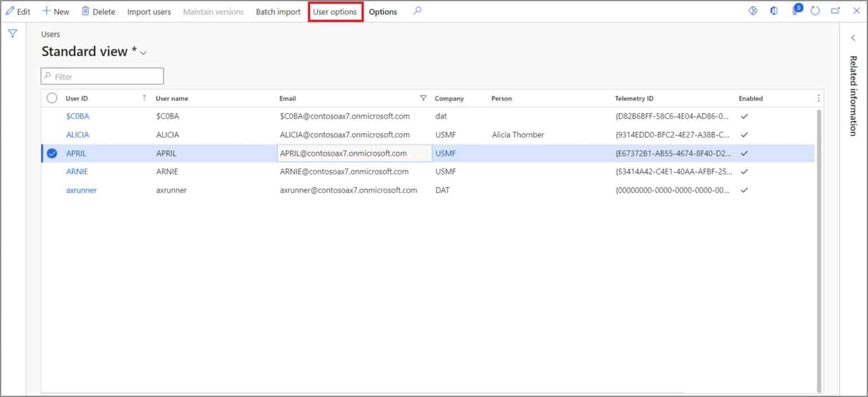Viewport: 868px width, 397px height.
Task: Open the axrunner user link
Action: tap(81, 190)
